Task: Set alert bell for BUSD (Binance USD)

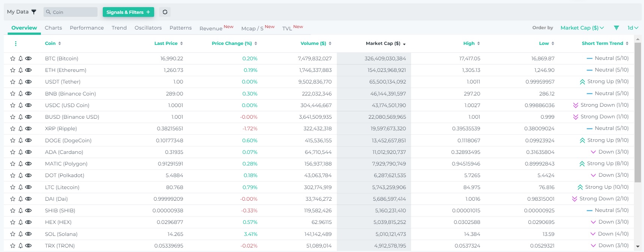Action: 21,117
